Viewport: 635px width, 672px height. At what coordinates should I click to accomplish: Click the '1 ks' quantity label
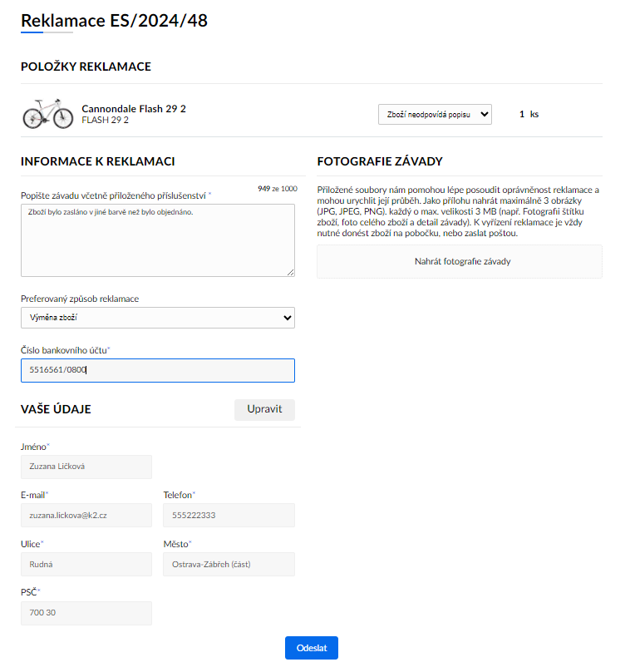pyautogui.click(x=529, y=114)
